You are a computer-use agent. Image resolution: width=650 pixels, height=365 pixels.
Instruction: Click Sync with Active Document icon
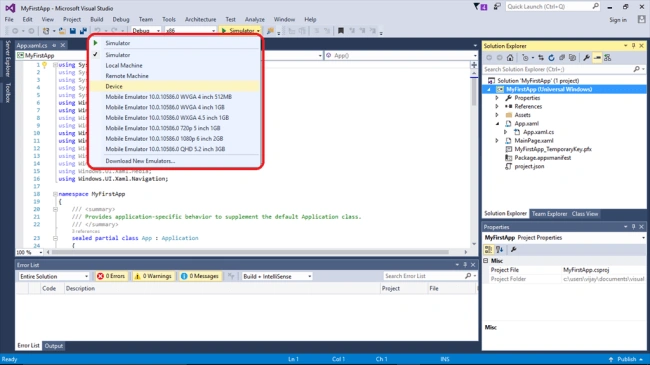tap(541, 58)
